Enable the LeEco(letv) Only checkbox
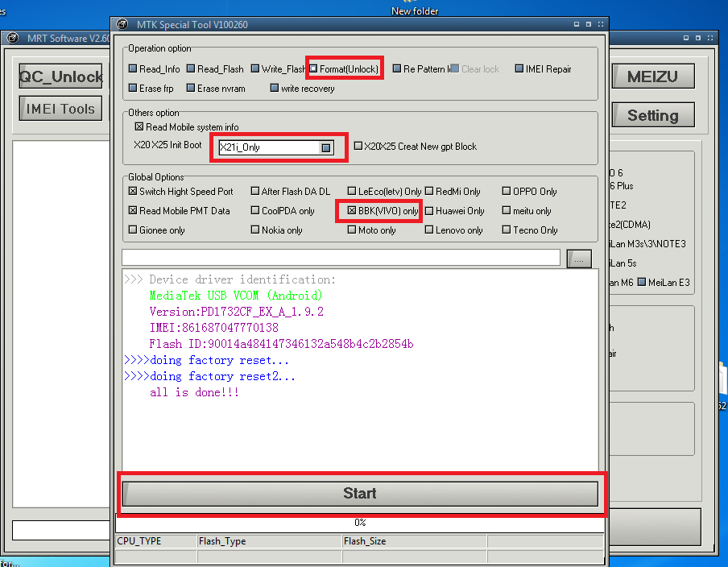The image size is (728, 567). (351, 191)
